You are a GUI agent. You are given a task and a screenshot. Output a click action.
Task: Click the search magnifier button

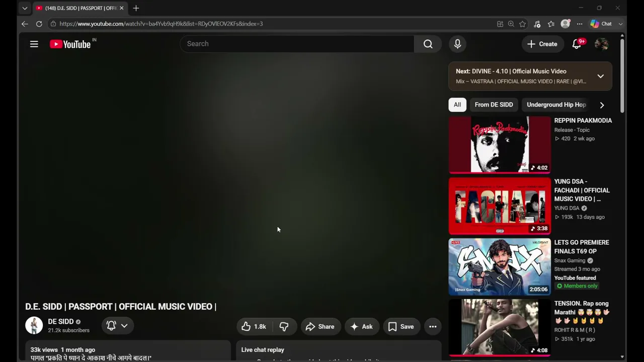click(428, 44)
